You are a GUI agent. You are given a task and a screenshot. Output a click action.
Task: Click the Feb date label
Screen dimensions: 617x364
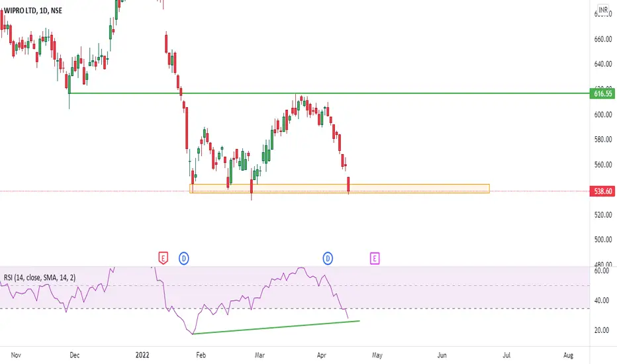point(201,355)
